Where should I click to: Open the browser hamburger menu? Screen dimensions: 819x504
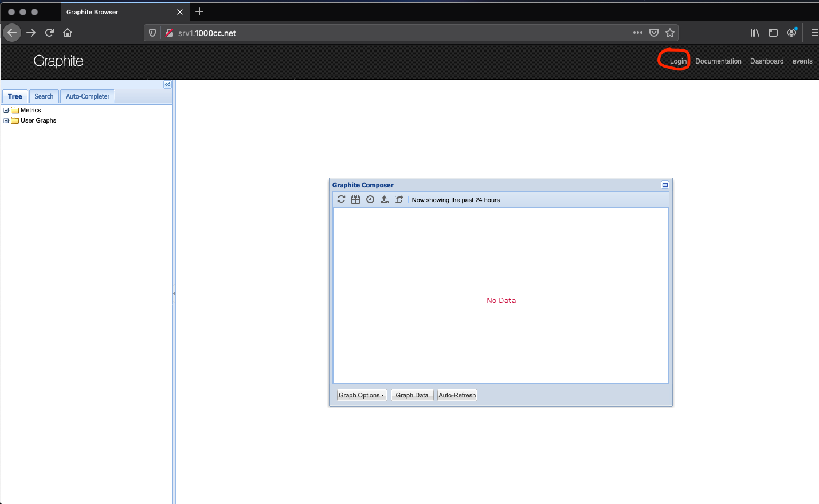(x=814, y=33)
